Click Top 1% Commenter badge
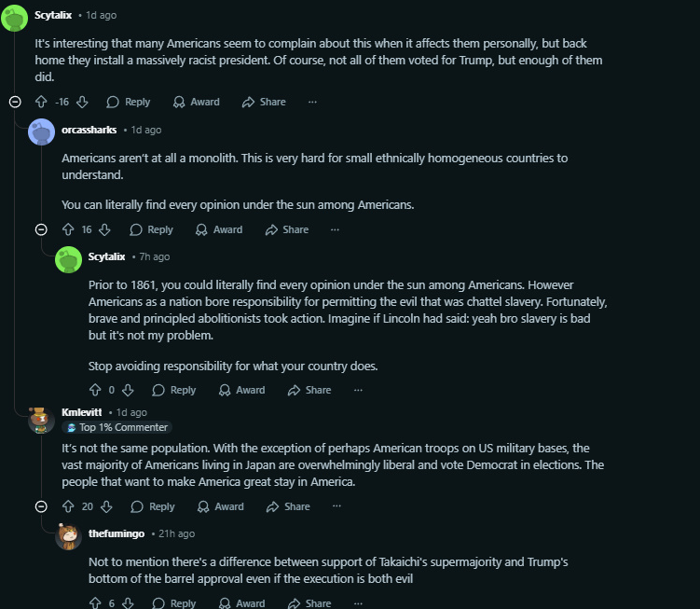 117,427
